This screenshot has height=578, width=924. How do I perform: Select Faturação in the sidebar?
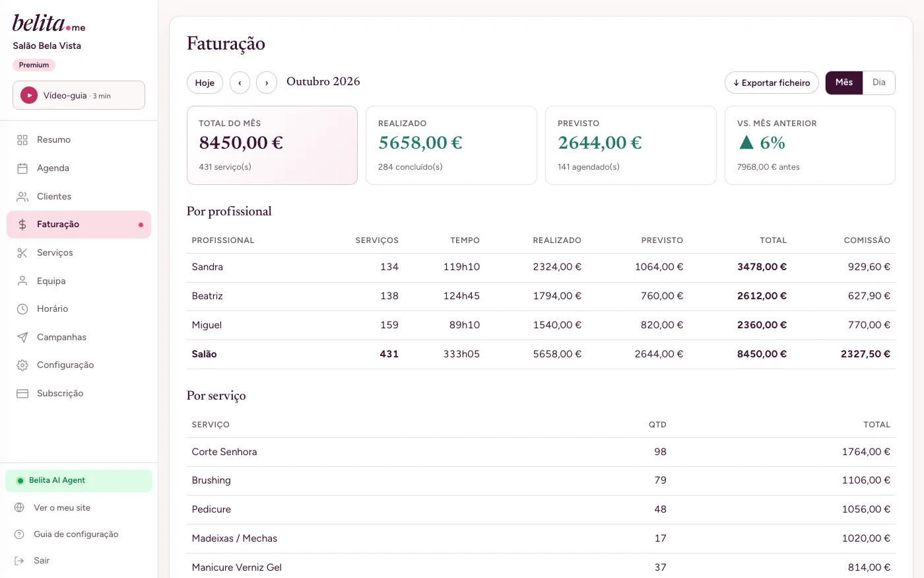(x=79, y=225)
